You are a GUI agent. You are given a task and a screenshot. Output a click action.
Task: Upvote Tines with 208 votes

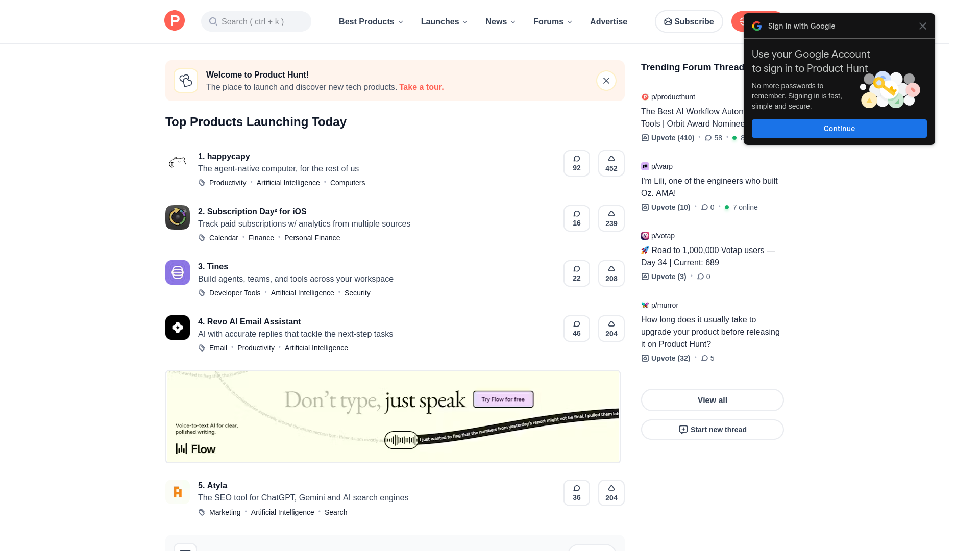(x=611, y=273)
